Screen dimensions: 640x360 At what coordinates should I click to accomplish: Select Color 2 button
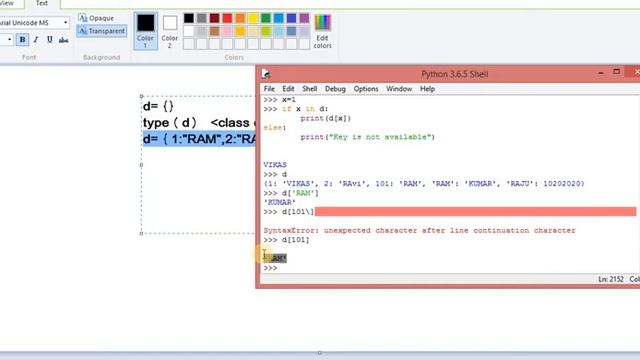(x=169, y=31)
